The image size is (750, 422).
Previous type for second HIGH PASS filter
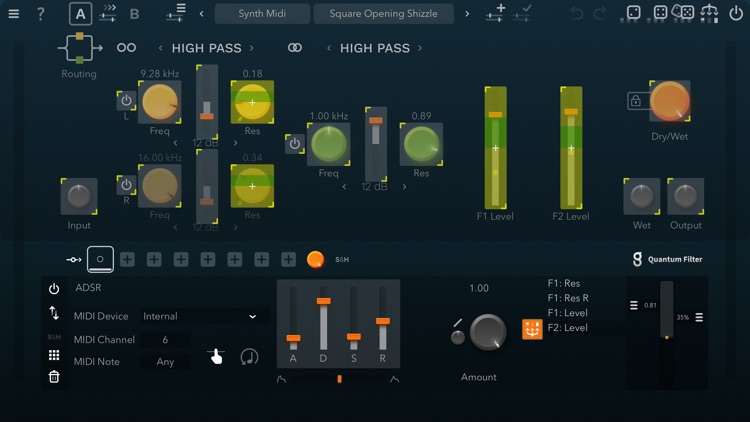coord(329,48)
